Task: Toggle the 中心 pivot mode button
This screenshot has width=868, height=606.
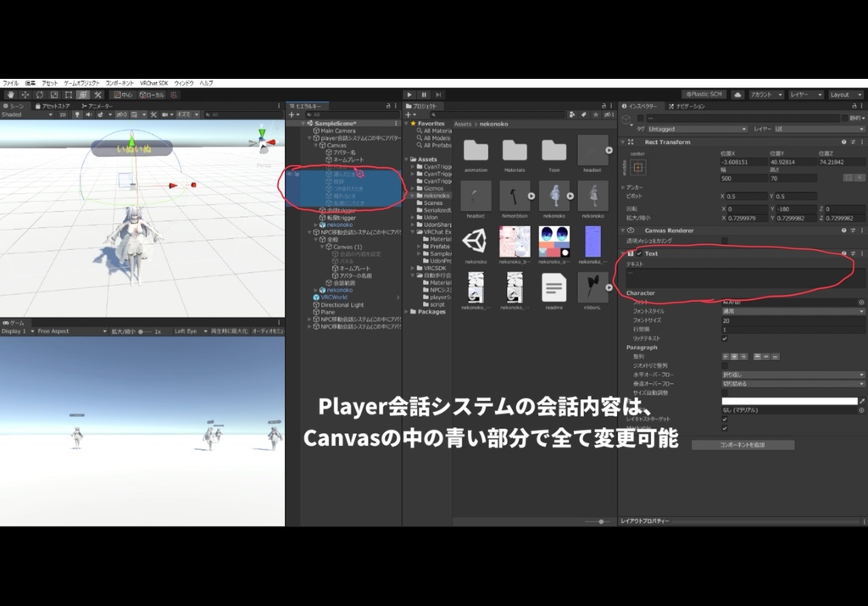Action: click(x=124, y=95)
